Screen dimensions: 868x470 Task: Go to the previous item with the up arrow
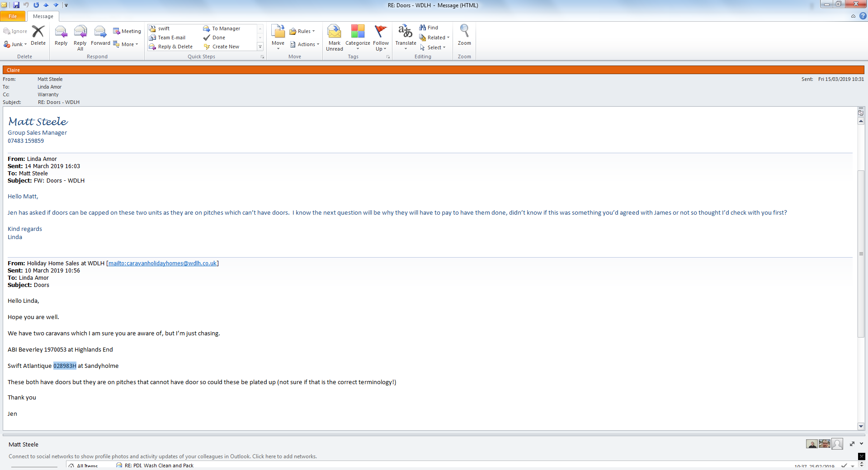click(46, 5)
